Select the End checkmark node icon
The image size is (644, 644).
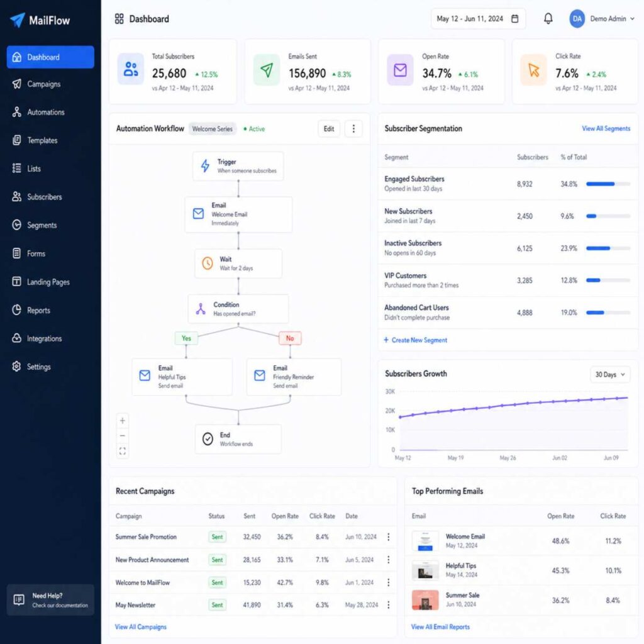[x=208, y=438]
